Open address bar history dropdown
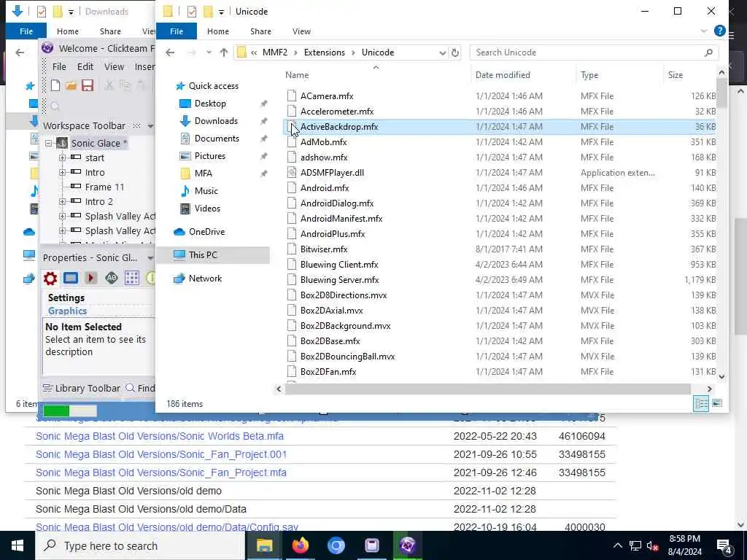 point(443,52)
